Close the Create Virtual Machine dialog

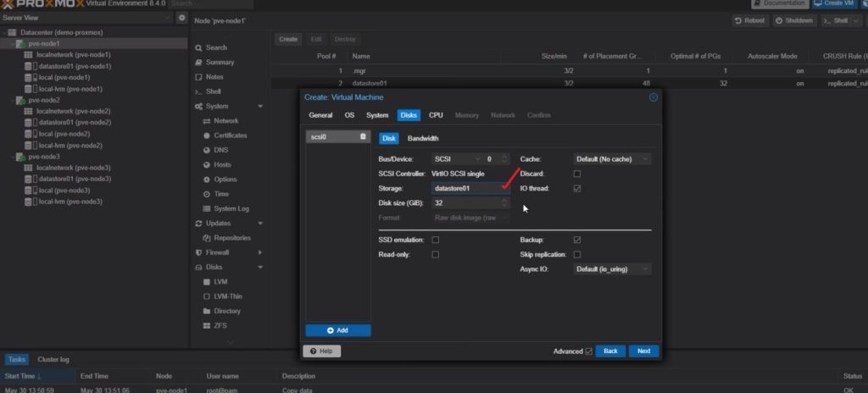(654, 97)
